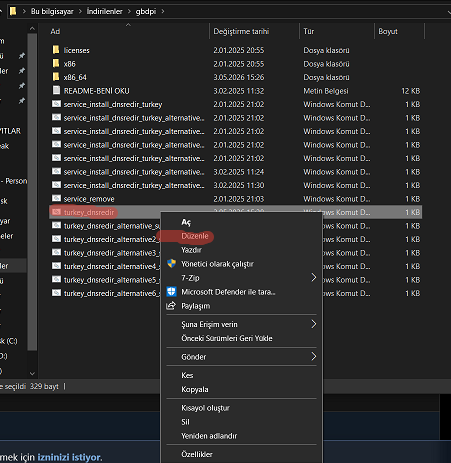The image size is (451, 463).
Task: Sort by the Değiştirme tarihi column header
Action: [241, 31]
